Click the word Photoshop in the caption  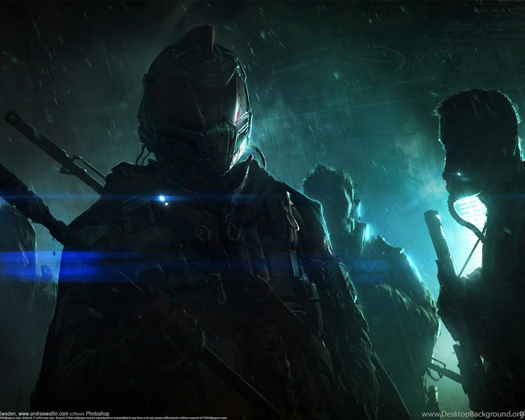click(98, 414)
